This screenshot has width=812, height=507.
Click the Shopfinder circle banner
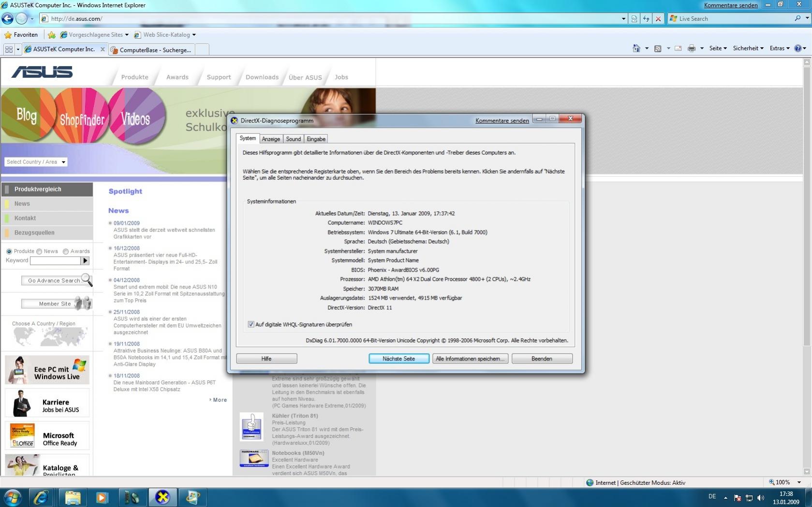pyautogui.click(x=82, y=116)
